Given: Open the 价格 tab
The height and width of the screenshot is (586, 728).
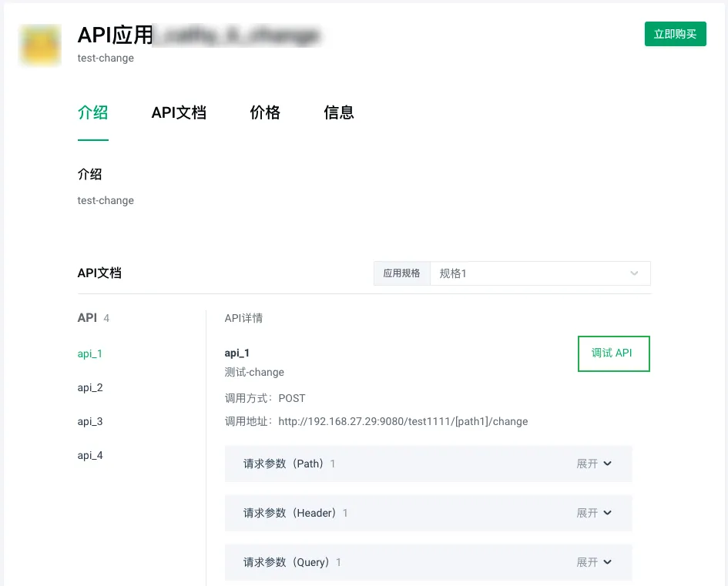Looking at the screenshot, I should point(265,112).
